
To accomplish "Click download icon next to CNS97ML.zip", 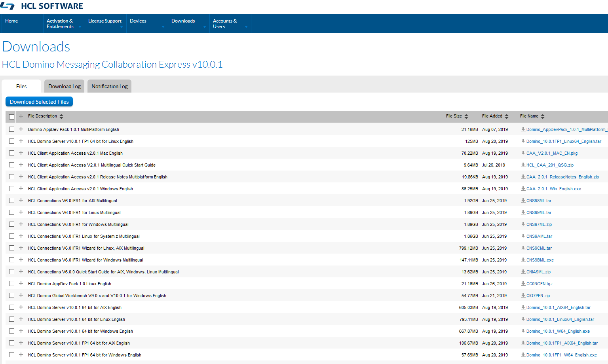I will click(x=523, y=224).
